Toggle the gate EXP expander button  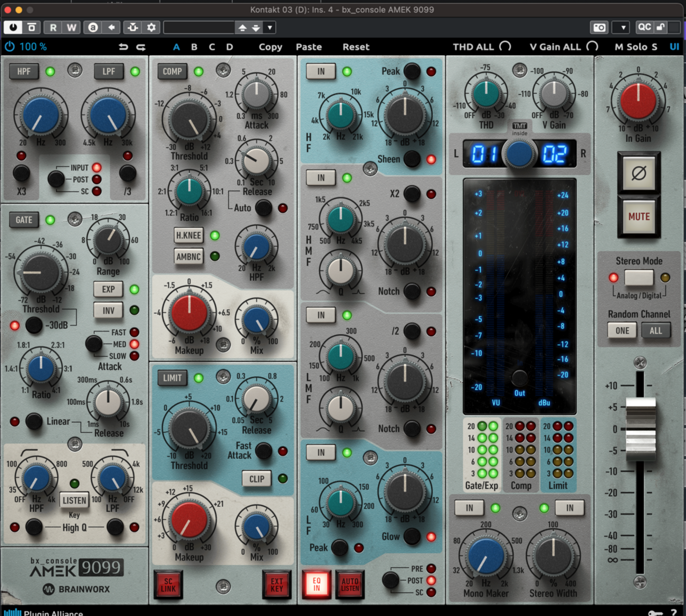(x=108, y=289)
